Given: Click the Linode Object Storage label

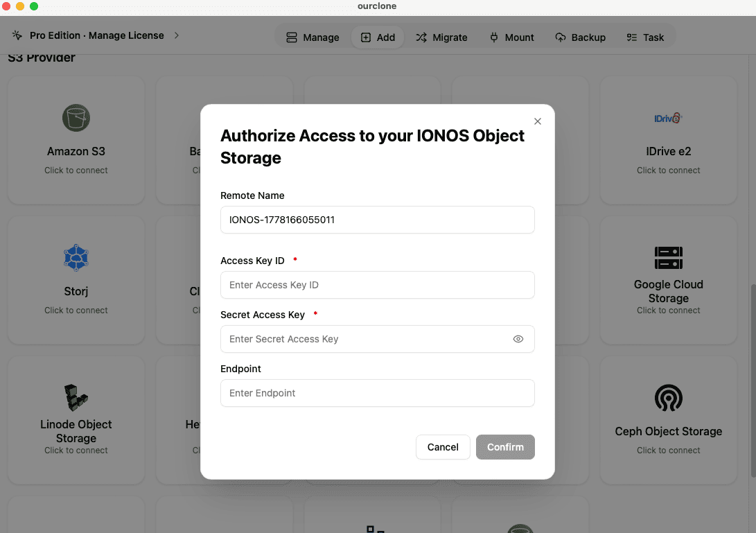Looking at the screenshot, I should pos(76,431).
